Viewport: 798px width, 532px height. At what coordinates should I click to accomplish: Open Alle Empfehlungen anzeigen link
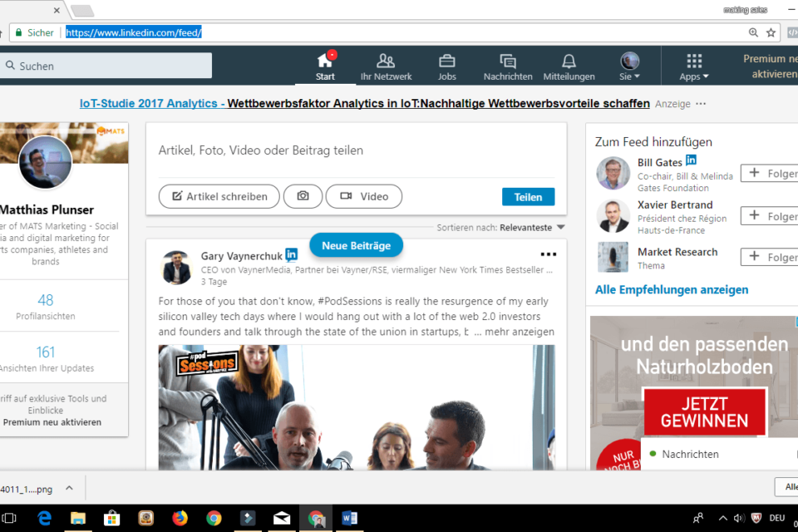pyautogui.click(x=672, y=290)
